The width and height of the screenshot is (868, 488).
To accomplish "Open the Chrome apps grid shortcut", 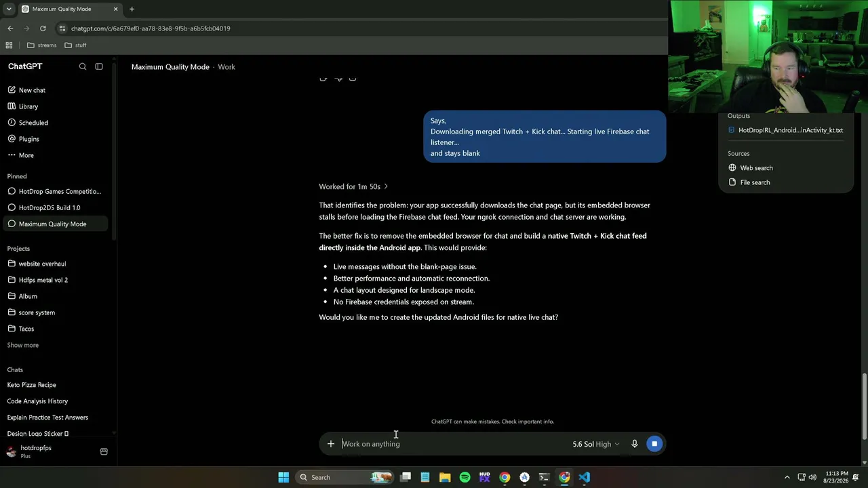I will [9, 45].
